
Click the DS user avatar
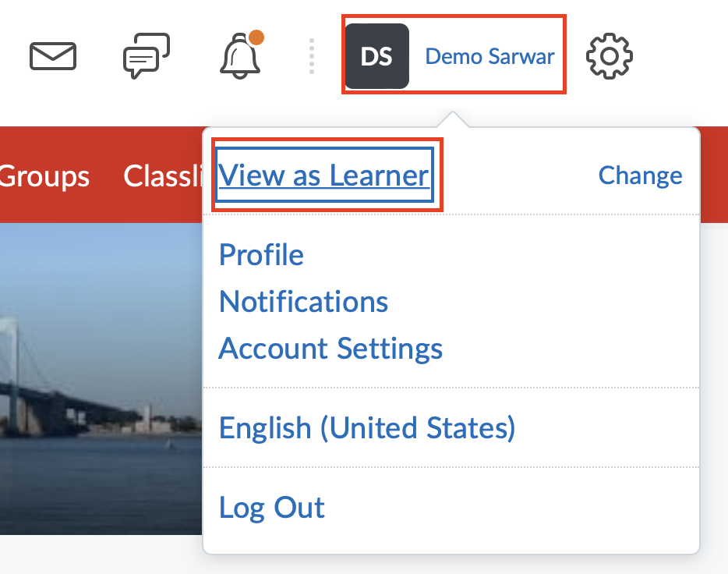pyautogui.click(x=377, y=56)
